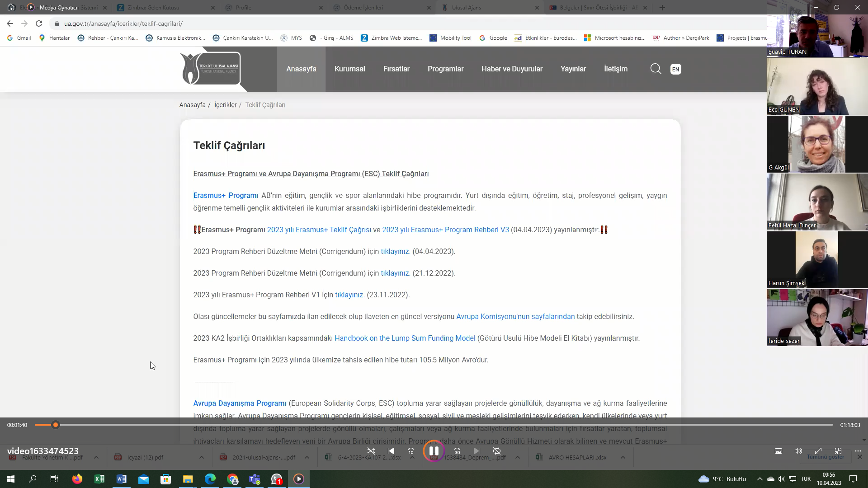
Task: Open Task View on the taskbar
Action: (x=54, y=479)
